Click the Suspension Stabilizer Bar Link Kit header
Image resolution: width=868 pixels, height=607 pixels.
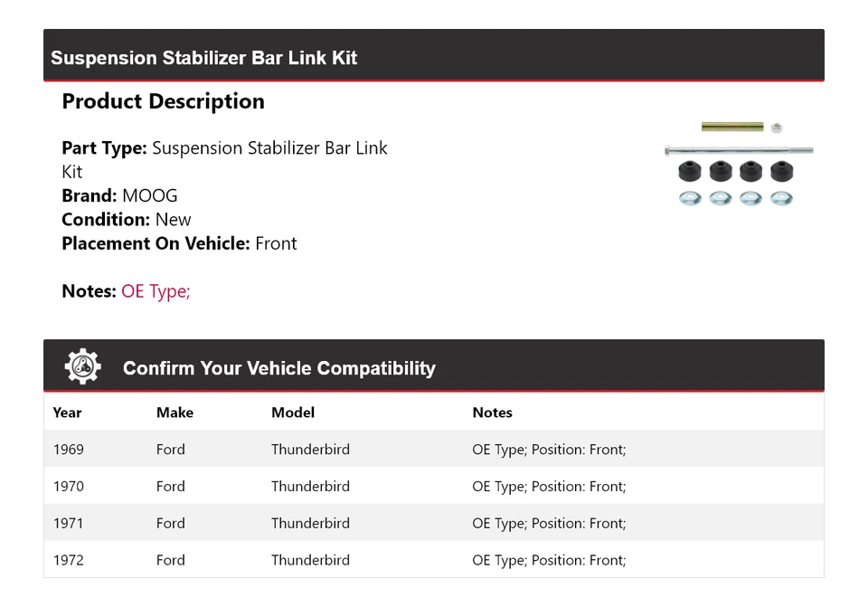coord(204,58)
